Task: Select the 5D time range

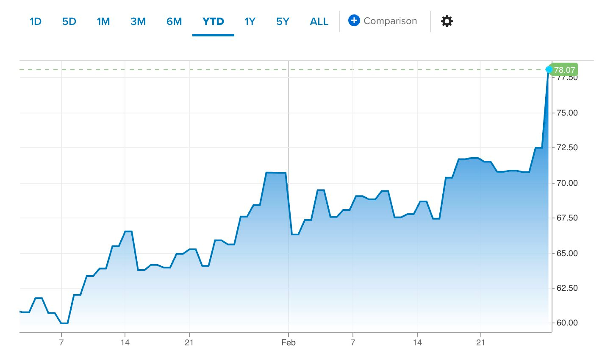Action: pyautogui.click(x=69, y=21)
